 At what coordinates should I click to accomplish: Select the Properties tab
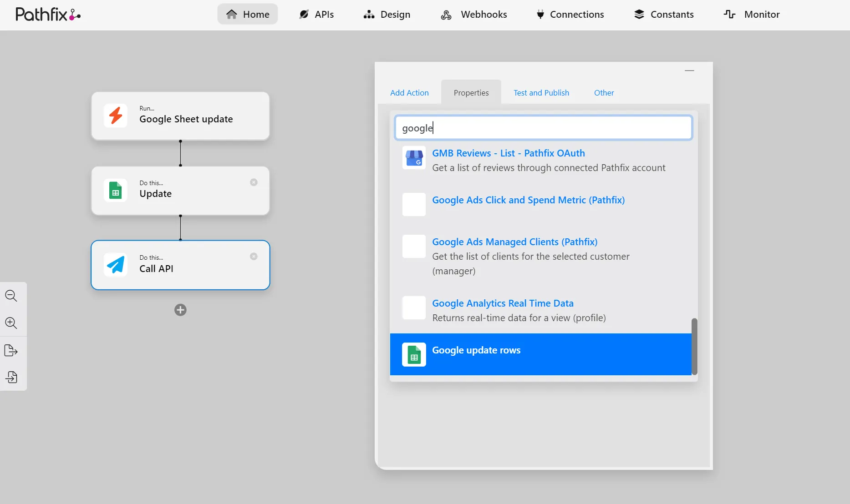[471, 93]
